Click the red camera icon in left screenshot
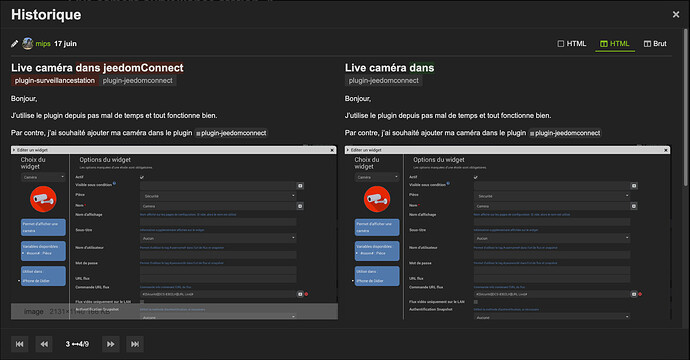The image size is (690, 360). [x=43, y=199]
